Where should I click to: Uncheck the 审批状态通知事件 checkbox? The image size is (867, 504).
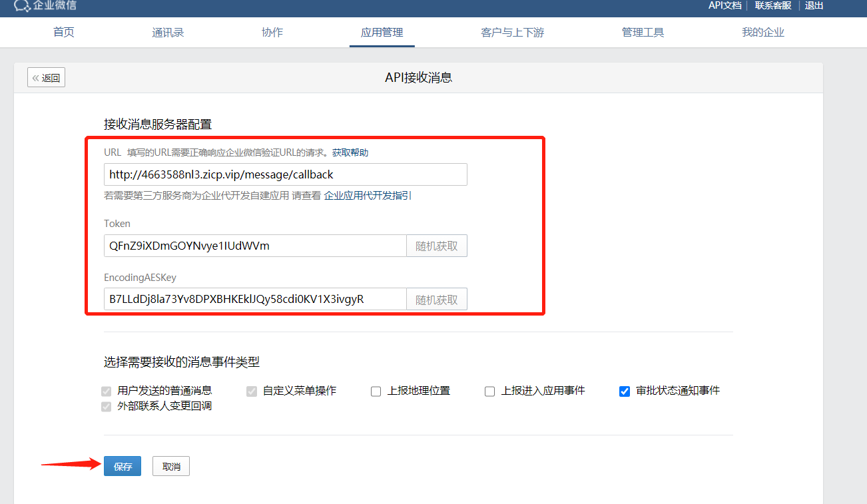(x=625, y=391)
